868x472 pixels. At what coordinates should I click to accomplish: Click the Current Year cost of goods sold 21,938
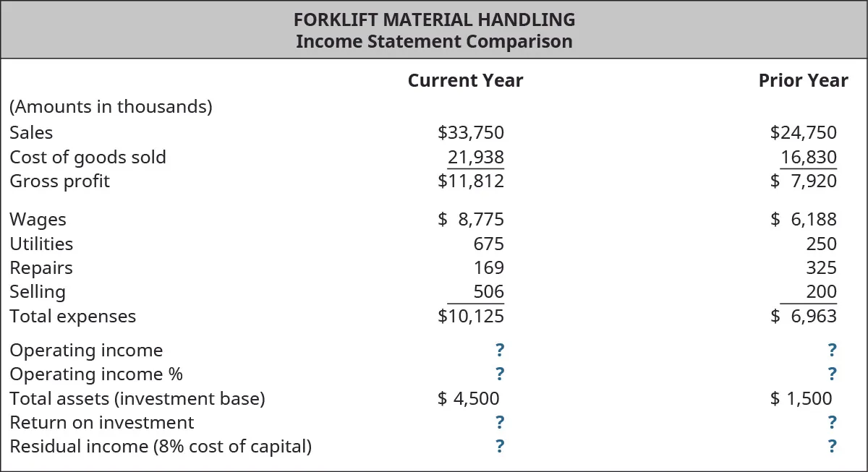point(475,157)
